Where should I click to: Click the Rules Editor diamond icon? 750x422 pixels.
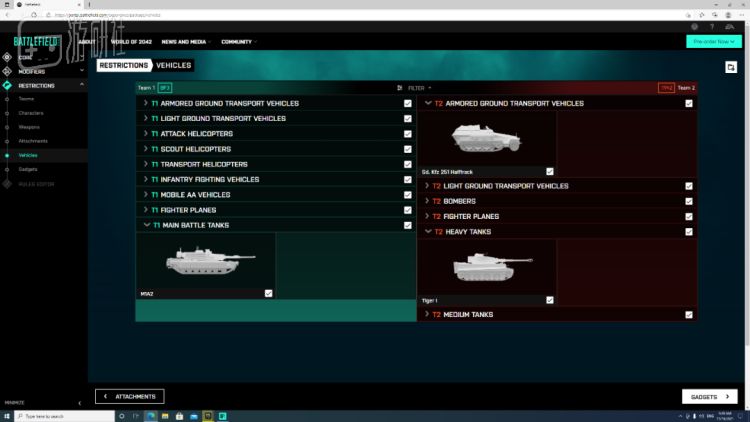coord(7,184)
